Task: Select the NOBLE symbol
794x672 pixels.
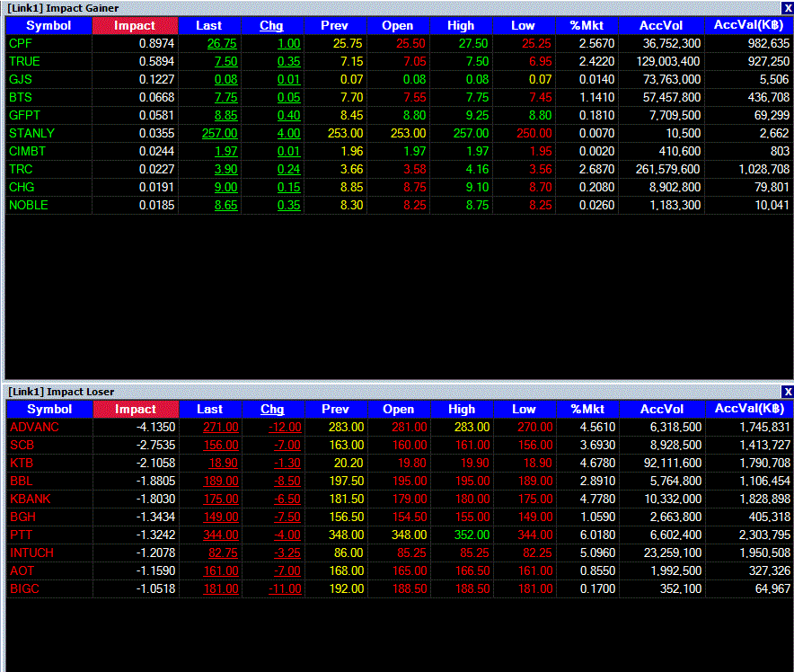Action: click(29, 206)
